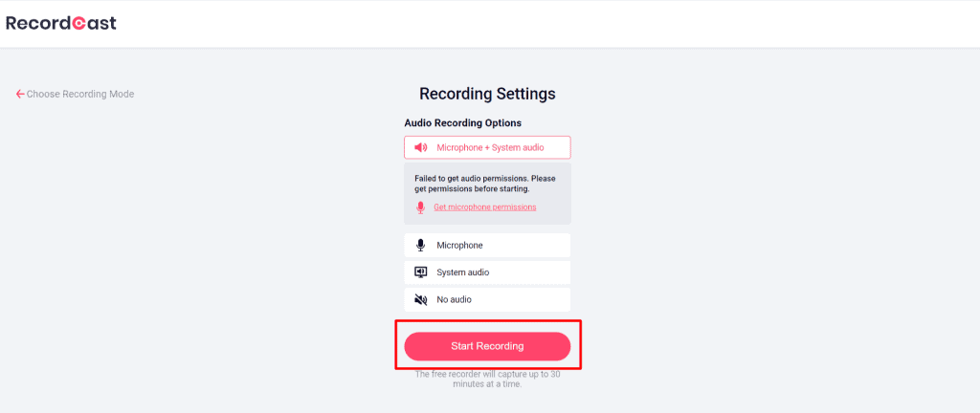Go back via 'Choose Recording Mode' link
The width and height of the screenshot is (980, 413).
point(80,94)
